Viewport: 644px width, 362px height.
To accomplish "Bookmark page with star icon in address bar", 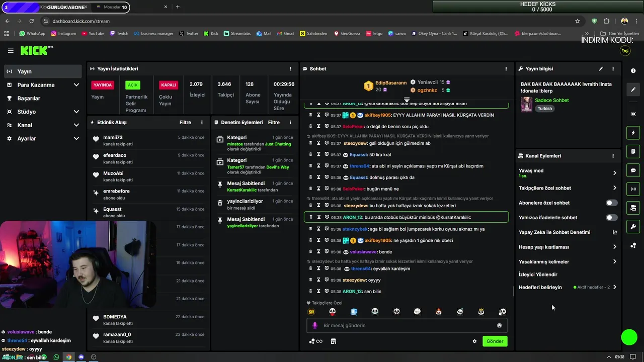I will [578, 21].
